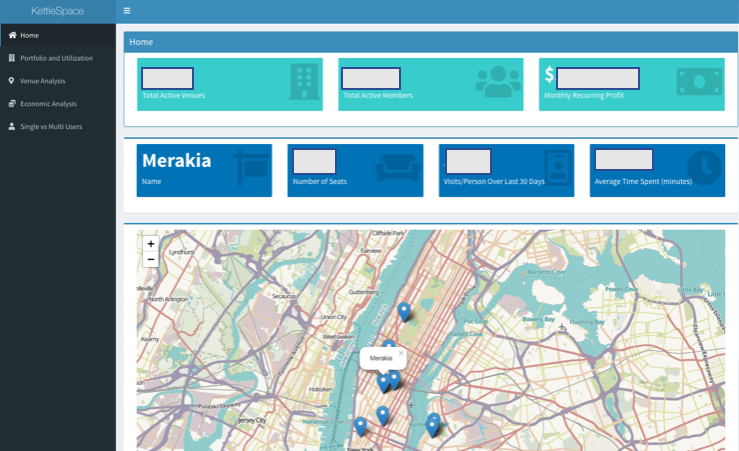Viewport: 739px width, 451px height.
Task: Open Single vs Multi Users page
Action: point(51,127)
